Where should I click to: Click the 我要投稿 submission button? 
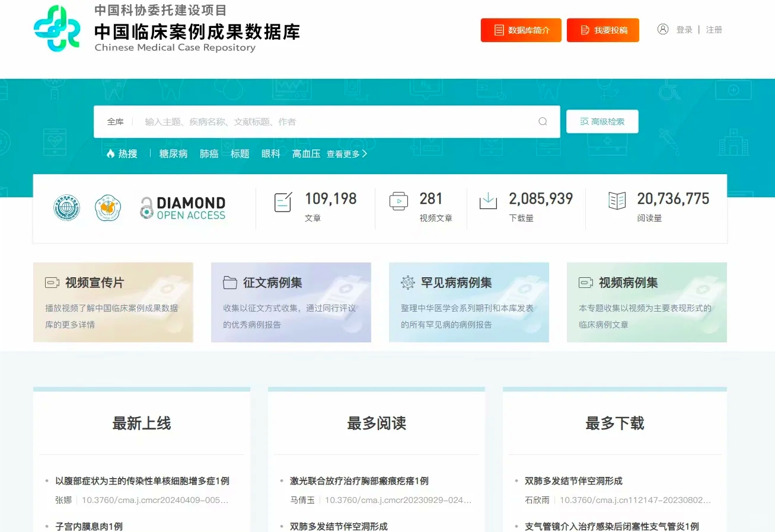tap(603, 30)
